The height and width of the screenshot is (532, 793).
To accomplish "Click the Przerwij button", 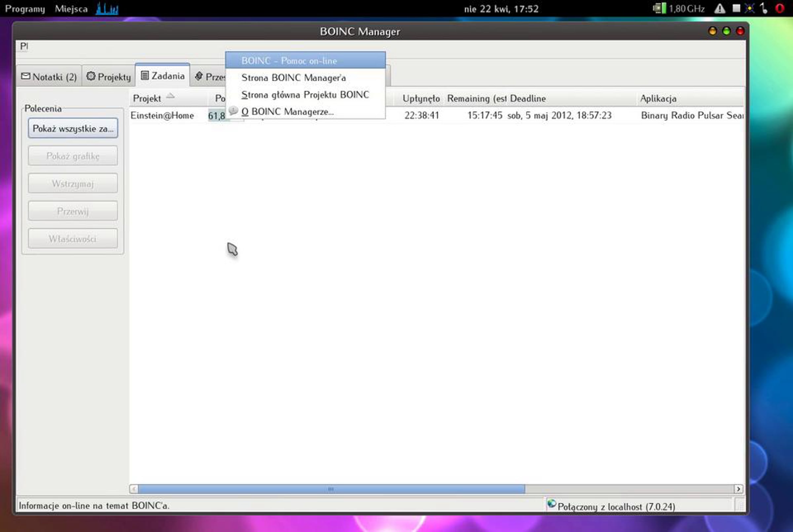I will 73,211.
